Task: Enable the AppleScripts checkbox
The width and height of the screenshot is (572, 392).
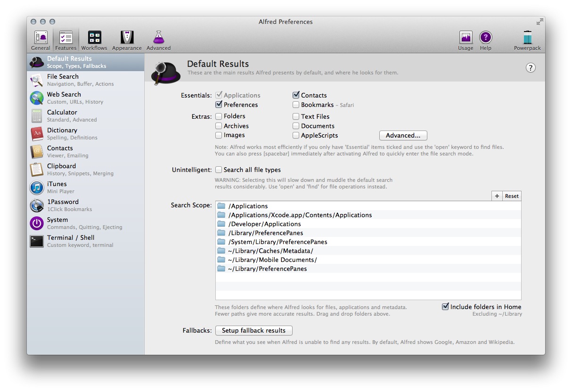Action: [x=296, y=135]
